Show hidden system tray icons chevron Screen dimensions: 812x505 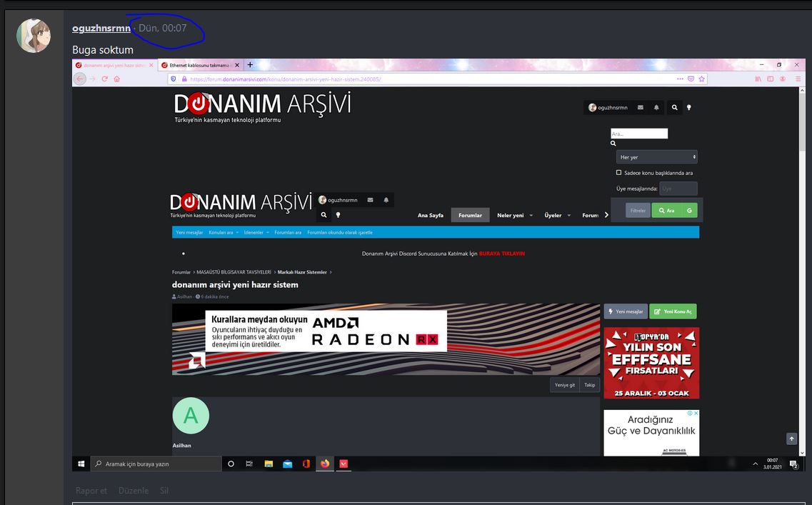coord(755,464)
